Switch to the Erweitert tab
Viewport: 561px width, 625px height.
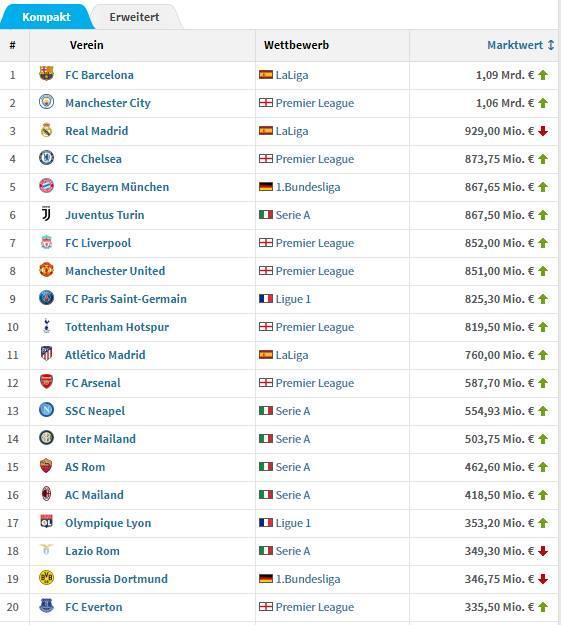pyautogui.click(x=134, y=17)
